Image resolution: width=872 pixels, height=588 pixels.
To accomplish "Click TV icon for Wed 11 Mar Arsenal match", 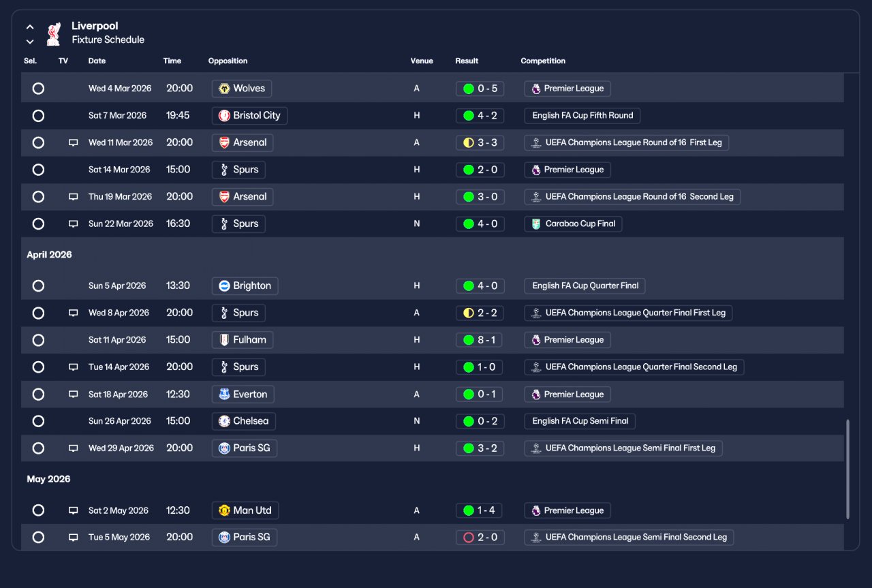I will (x=73, y=143).
